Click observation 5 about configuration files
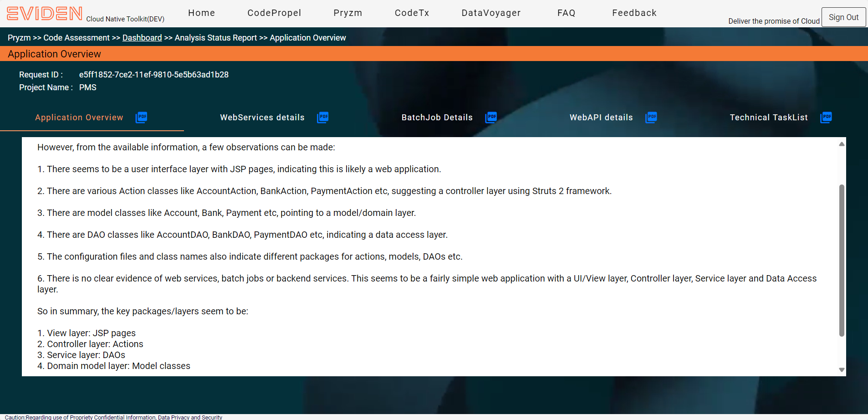The image size is (868, 420). pos(250,256)
